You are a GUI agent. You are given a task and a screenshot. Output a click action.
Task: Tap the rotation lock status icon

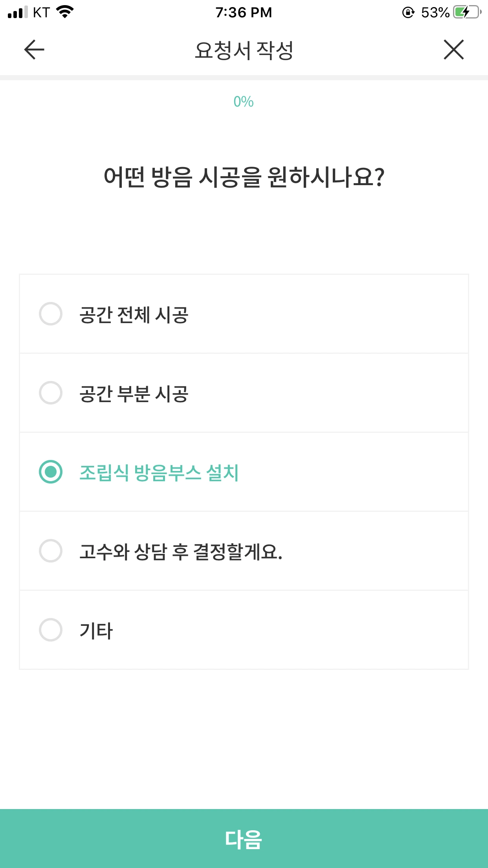(408, 13)
